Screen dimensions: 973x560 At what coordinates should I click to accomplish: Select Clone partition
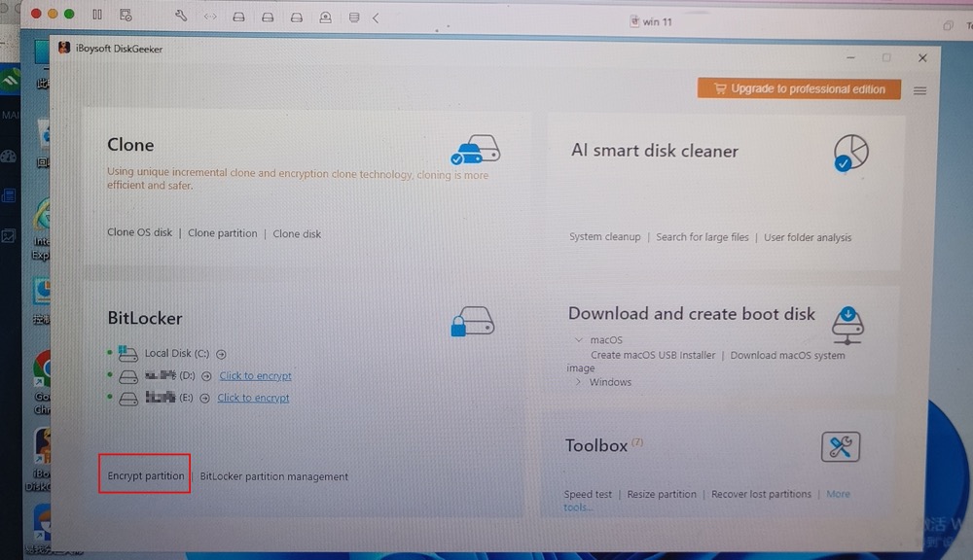point(222,233)
